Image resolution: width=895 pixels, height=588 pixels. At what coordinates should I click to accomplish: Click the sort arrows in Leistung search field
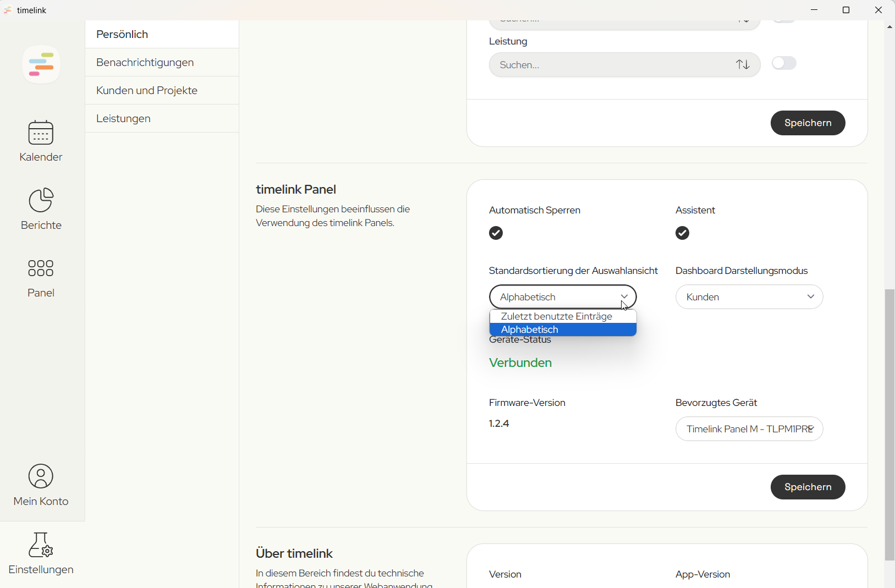[x=743, y=64]
